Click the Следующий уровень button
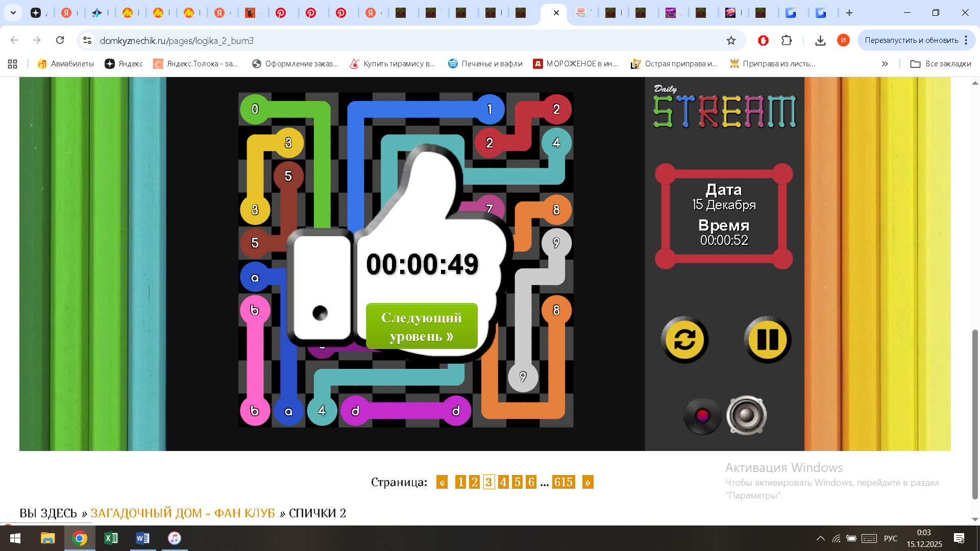This screenshot has height=551, width=980. click(x=422, y=327)
